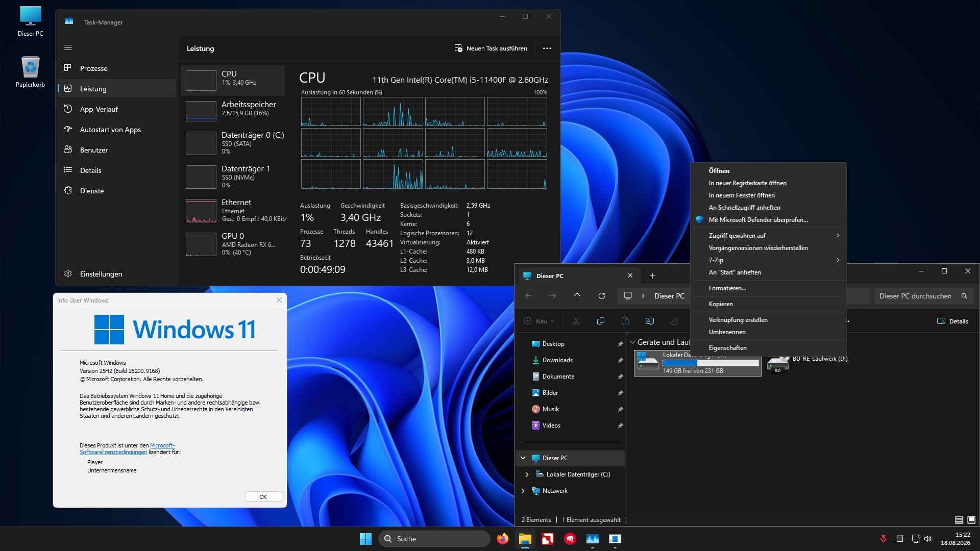The image size is (980, 551).
Task: Select Datenträger 1 SSD (NVMe) entry
Action: click(x=233, y=177)
